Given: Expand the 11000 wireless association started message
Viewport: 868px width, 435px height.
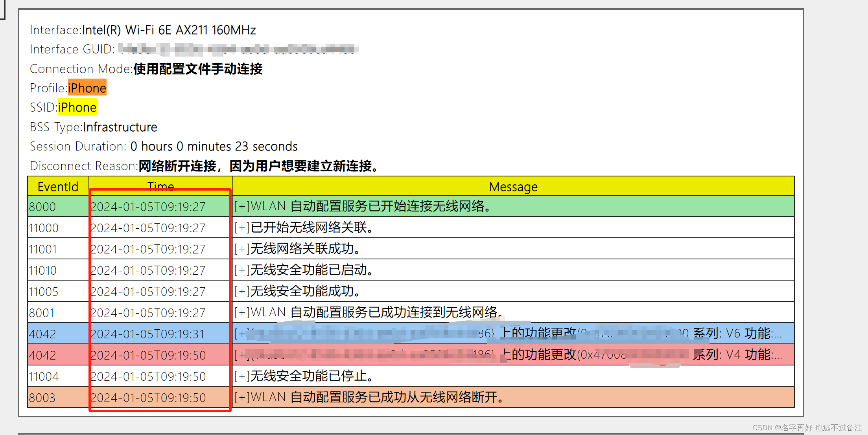Looking at the screenshot, I should click(x=242, y=228).
